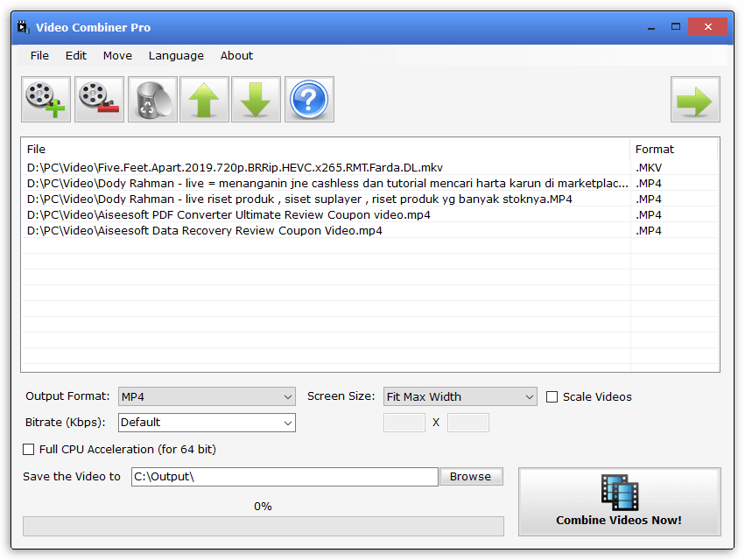Expand the Screen Size dropdown
The height and width of the screenshot is (560, 745).
(460, 397)
